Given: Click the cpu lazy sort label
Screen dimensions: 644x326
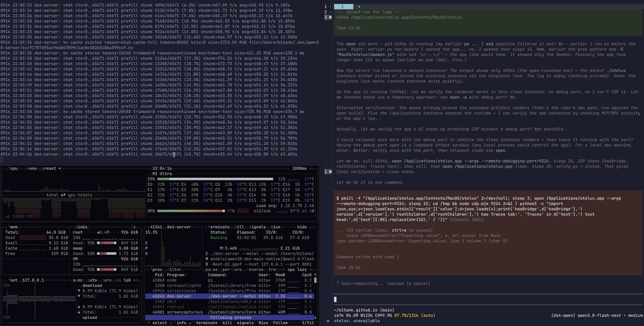Looking at the screenshot, I should (x=297, y=270).
